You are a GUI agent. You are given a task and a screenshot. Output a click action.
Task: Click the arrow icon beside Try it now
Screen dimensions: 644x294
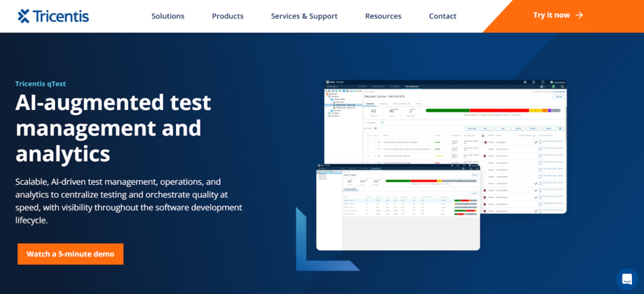pyautogui.click(x=579, y=16)
